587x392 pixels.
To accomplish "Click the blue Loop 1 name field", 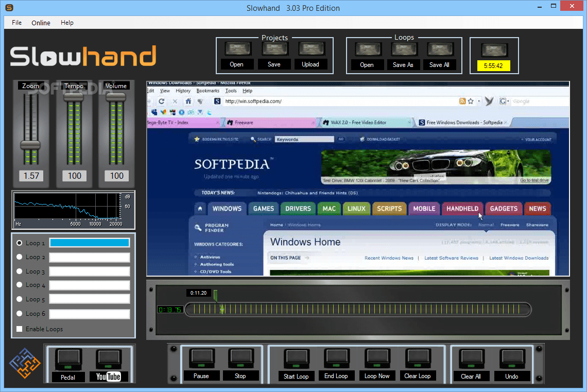I will pyautogui.click(x=90, y=243).
